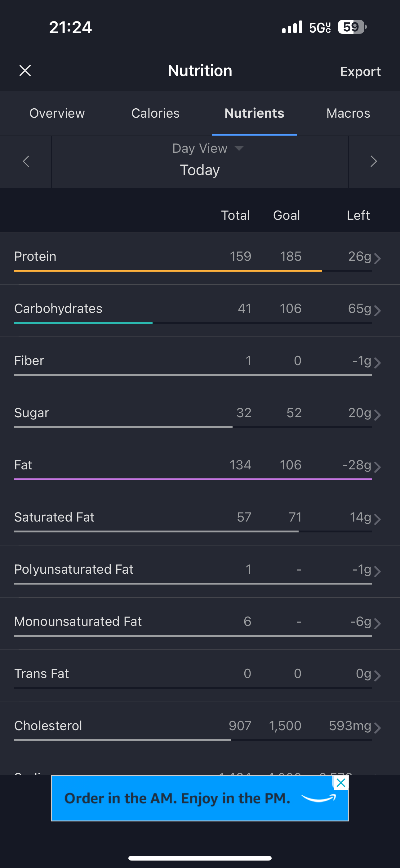Switch to the Overview tab

[x=57, y=113]
